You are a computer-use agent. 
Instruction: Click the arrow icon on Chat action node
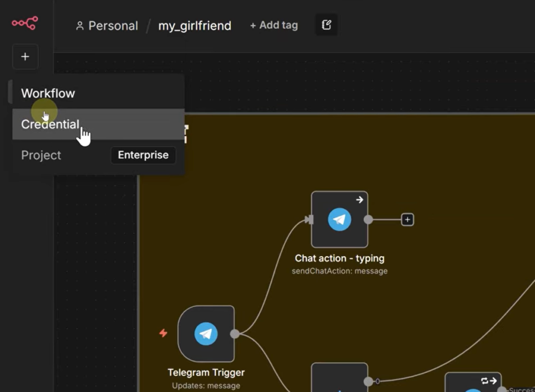coord(359,199)
